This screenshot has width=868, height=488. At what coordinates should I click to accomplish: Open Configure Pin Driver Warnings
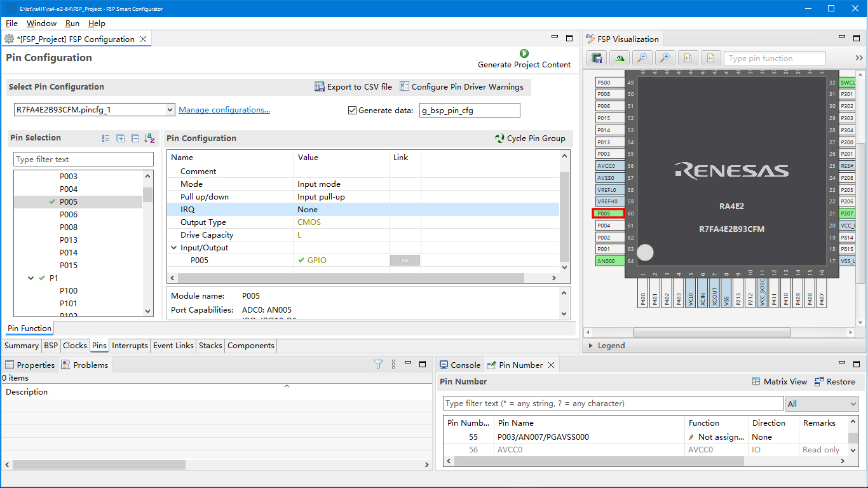tap(461, 87)
